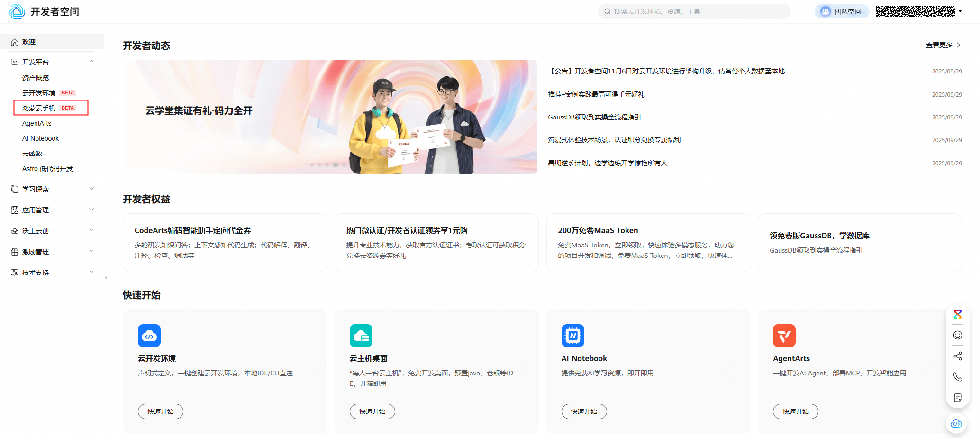Screen dimensions: 980x438
Task: Select the 欢迎 home icon in sidebar
Action: coord(15,41)
